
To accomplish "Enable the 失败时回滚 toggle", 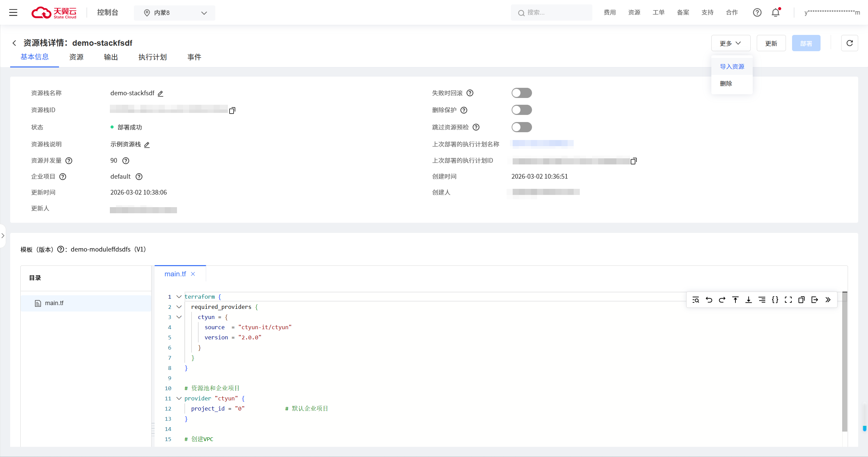I will (521, 93).
